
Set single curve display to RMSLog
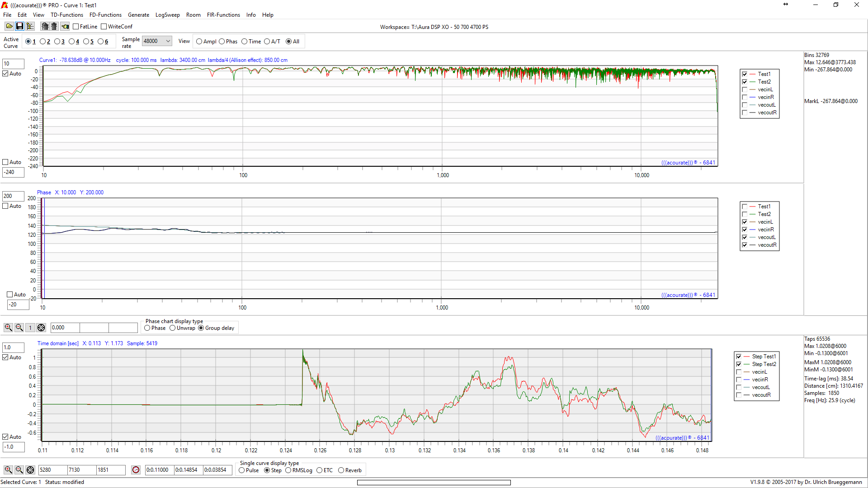click(x=288, y=470)
